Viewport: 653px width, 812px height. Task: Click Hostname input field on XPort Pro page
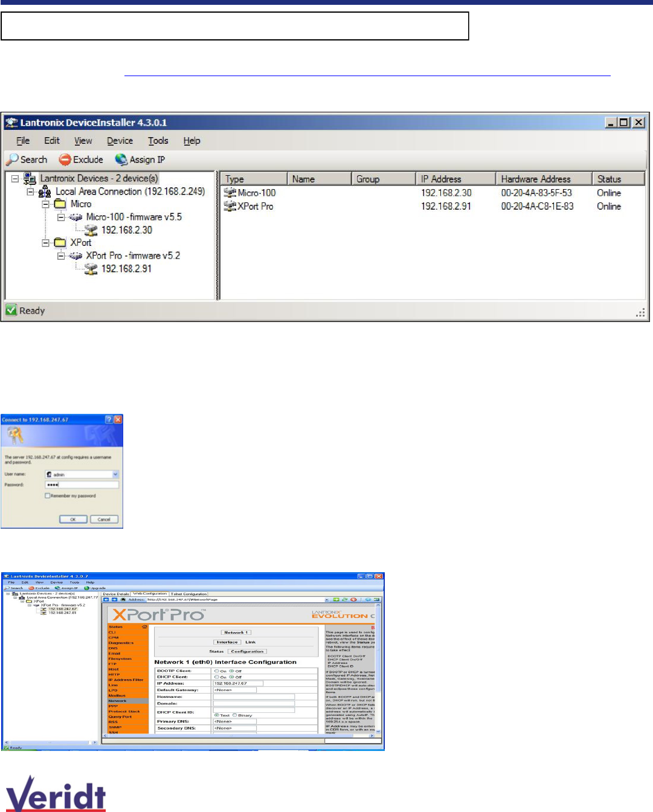coord(254,697)
